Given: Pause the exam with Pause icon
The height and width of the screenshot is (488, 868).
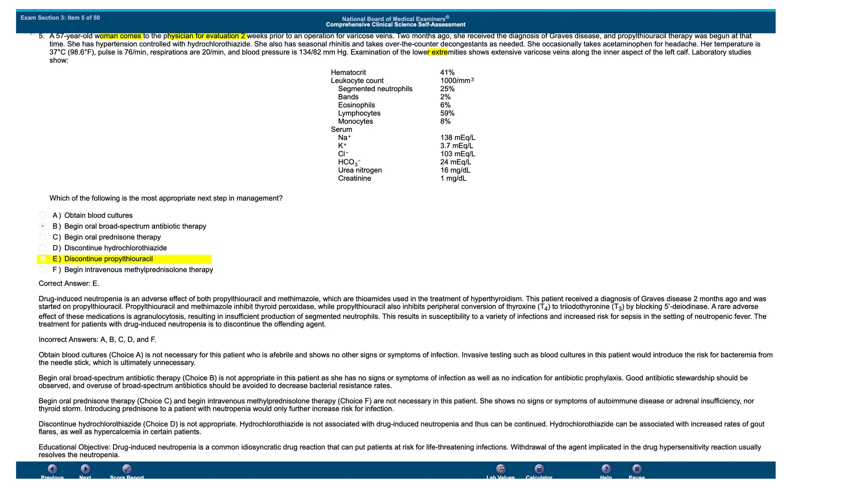Looking at the screenshot, I should pyautogui.click(x=637, y=469).
